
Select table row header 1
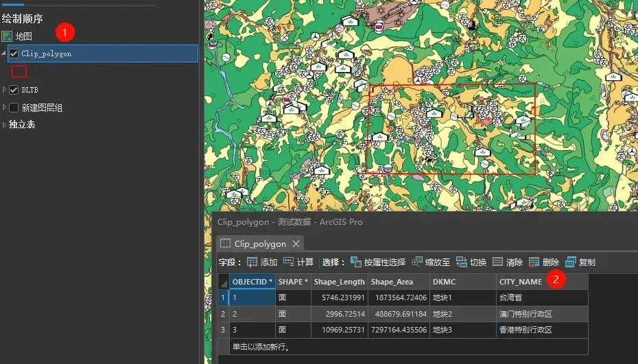[x=224, y=298]
